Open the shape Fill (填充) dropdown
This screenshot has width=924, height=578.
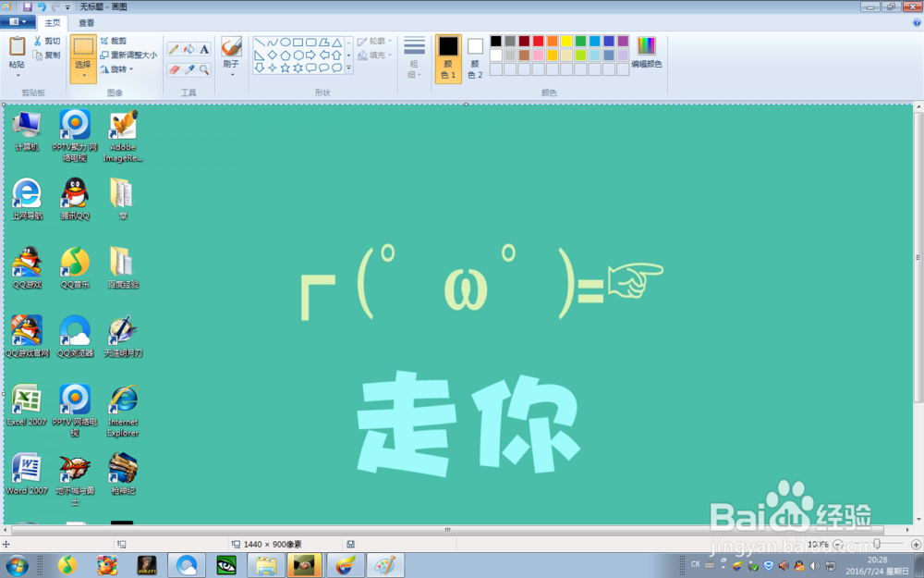[x=375, y=55]
